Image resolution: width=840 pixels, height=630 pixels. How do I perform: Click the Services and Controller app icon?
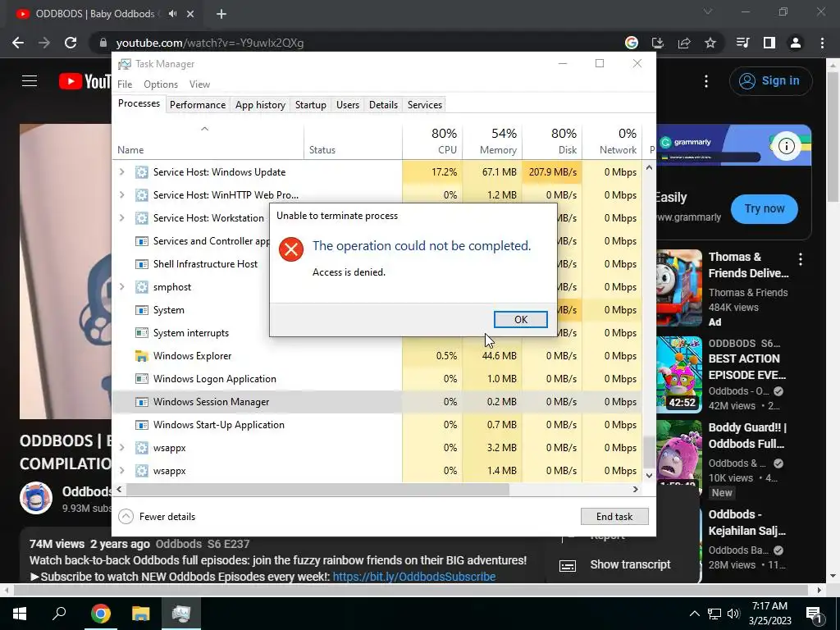tap(141, 241)
